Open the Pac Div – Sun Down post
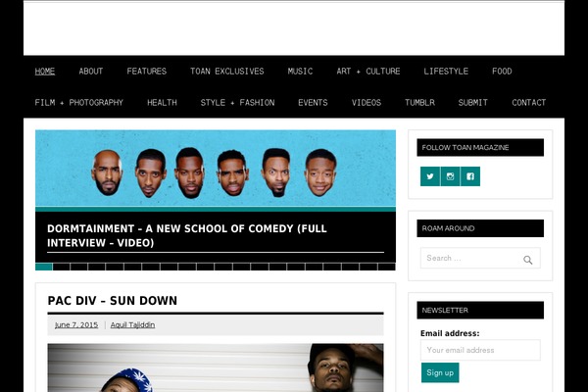Viewport: 588px width, 392px height. pyautogui.click(x=112, y=301)
